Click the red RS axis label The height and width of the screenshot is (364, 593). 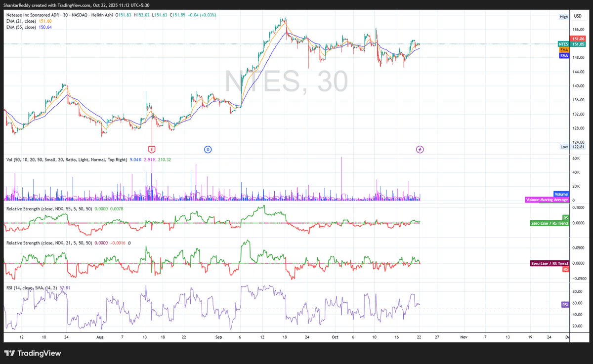[566, 269]
